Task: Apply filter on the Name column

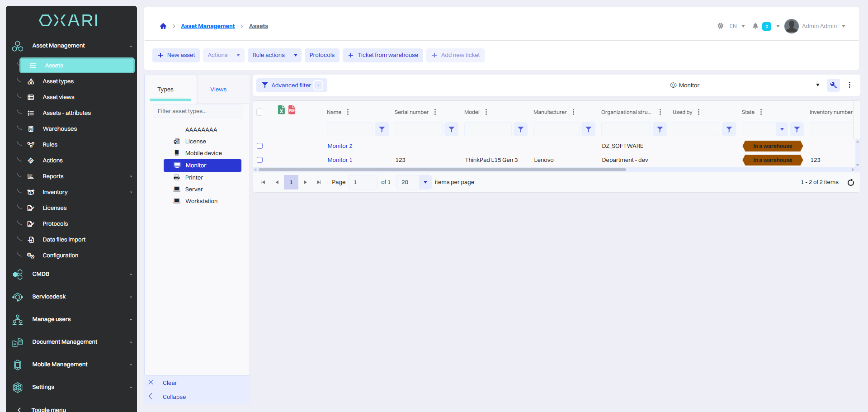Action: pyautogui.click(x=382, y=129)
